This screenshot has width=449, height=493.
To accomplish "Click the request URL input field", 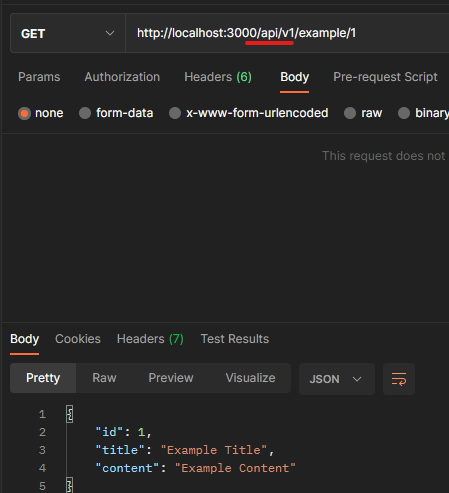I will (287, 33).
